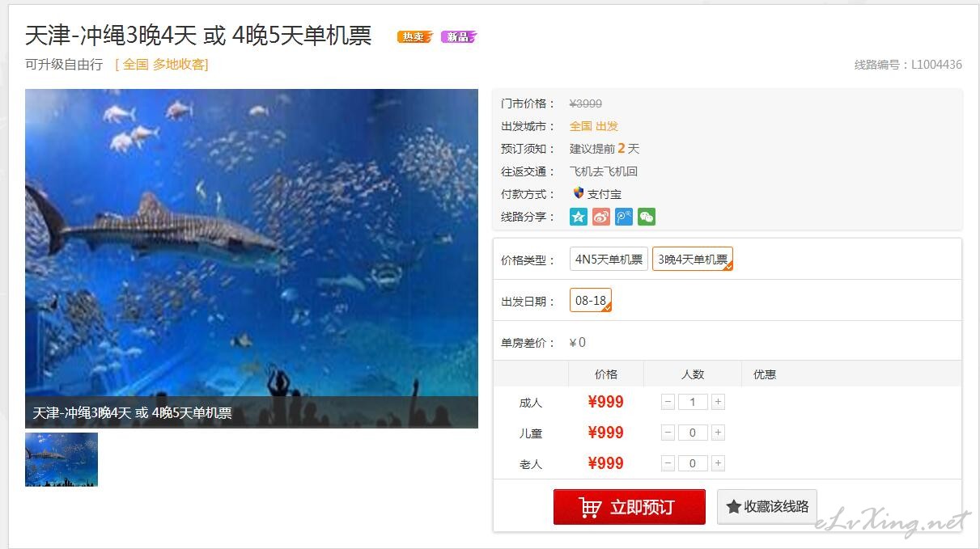
Task: Click the 热卖 hot-sale badge
Action: click(414, 36)
